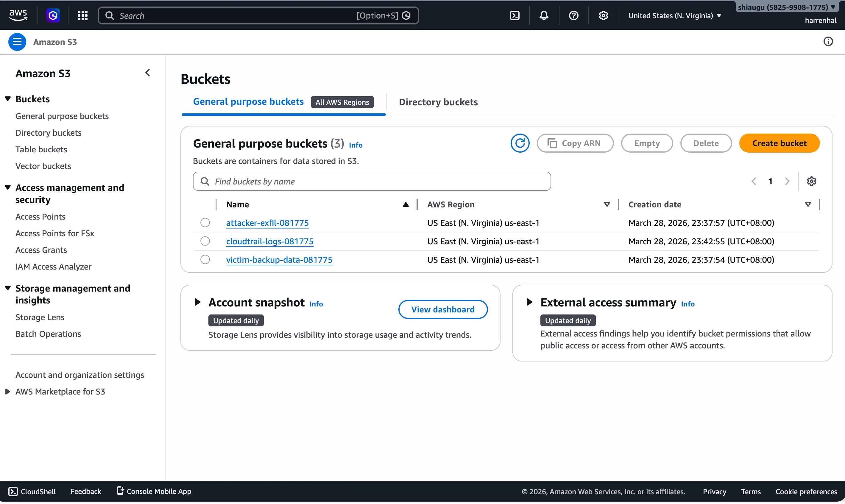Focus the Find buckets by name field

(x=372, y=181)
